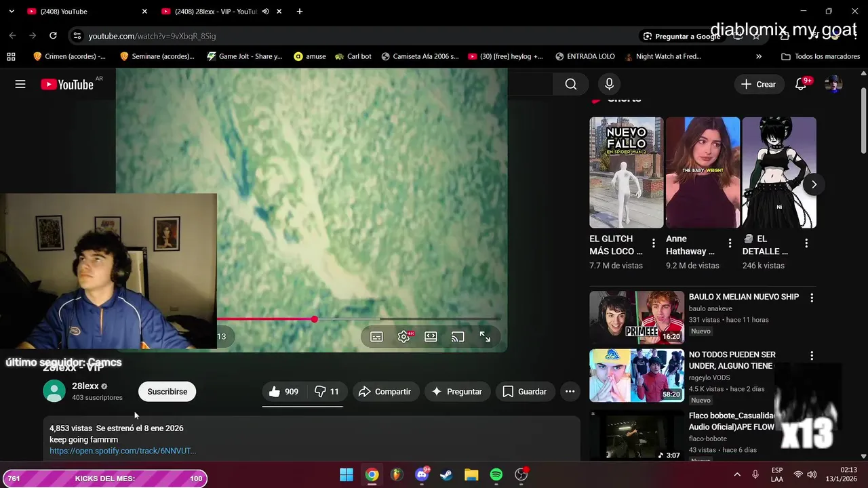868x488 pixels.
Task: Go back in browser history
Action: pos(12,36)
